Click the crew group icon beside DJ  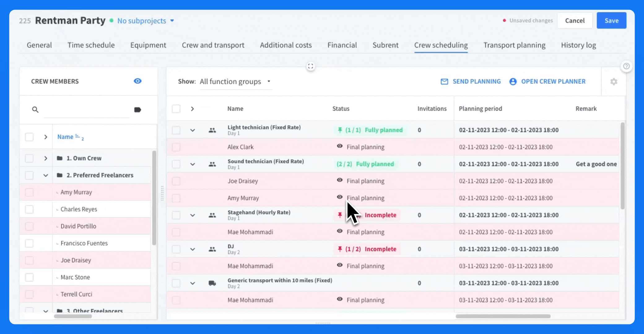[212, 249]
